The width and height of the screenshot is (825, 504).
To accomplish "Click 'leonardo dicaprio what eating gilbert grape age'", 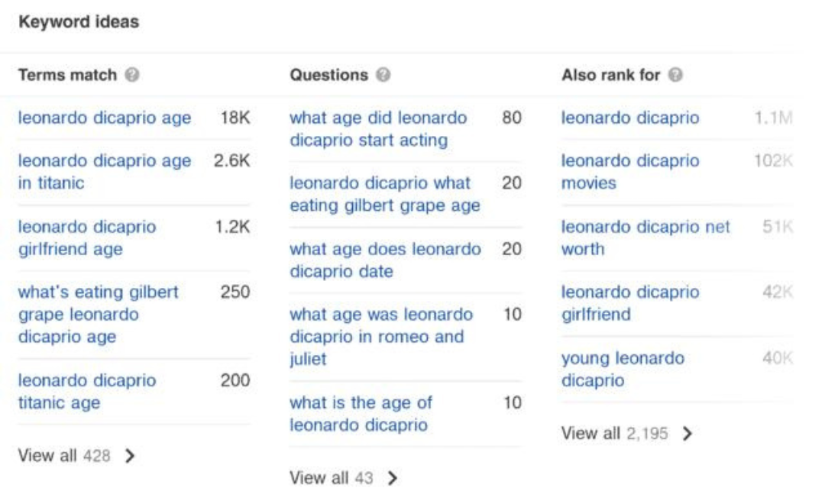I will pyautogui.click(x=384, y=194).
